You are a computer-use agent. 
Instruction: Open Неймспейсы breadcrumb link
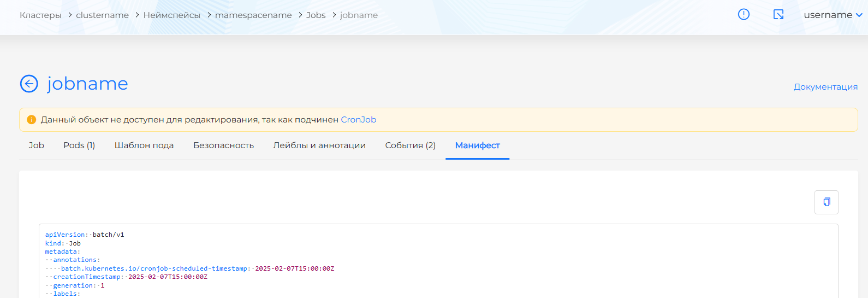click(x=172, y=15)
